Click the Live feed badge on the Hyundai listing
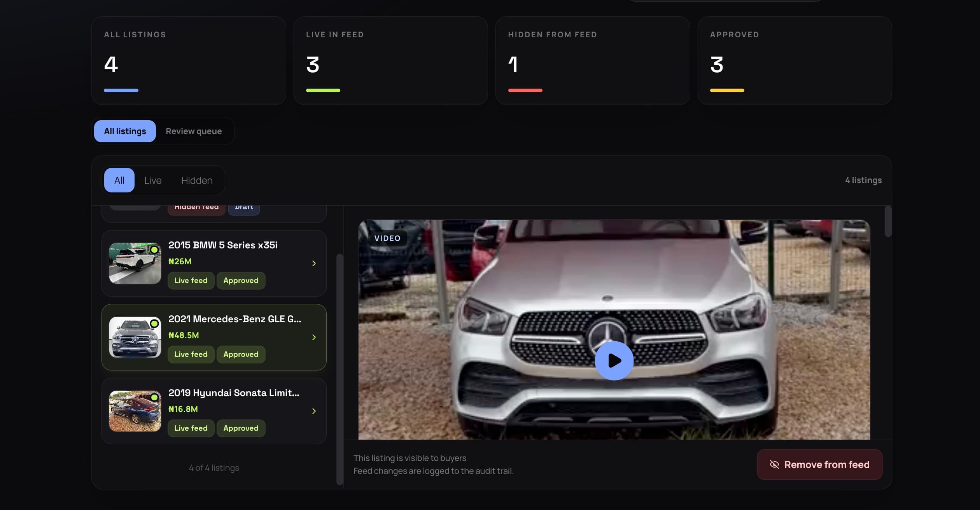Image resolution: width=980 pixels, height=510 pixels. (191, 428)
